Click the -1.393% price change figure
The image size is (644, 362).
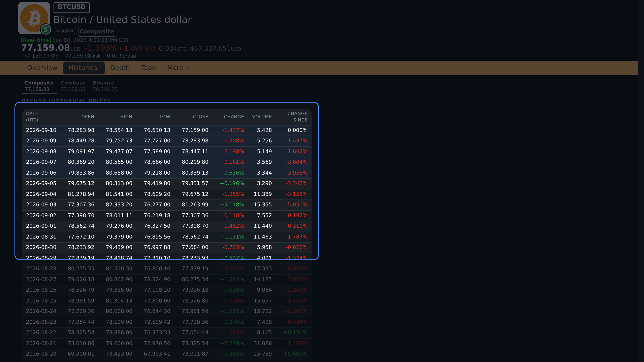101,48
